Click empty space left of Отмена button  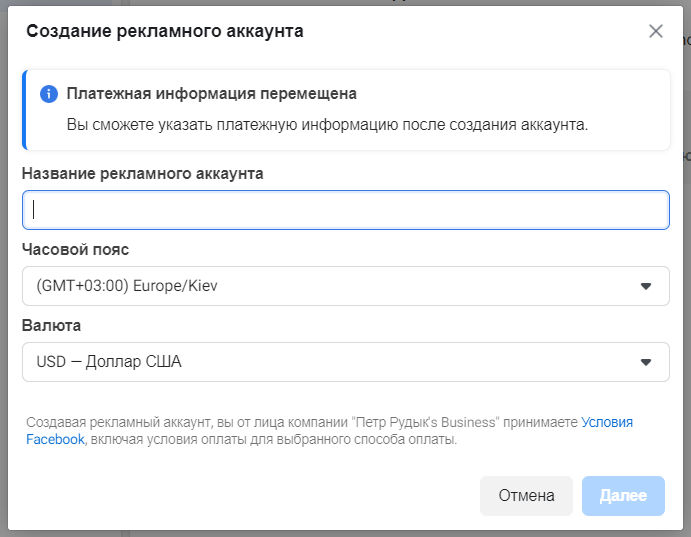(250, 495)
